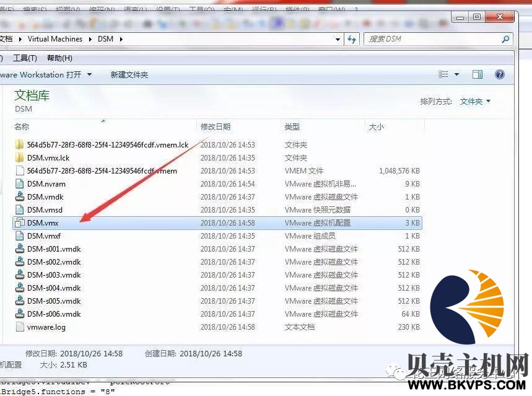Select the DSM.vmxf file name
The width and height of the screenshot is (532, 396).
tap(44, 235)
